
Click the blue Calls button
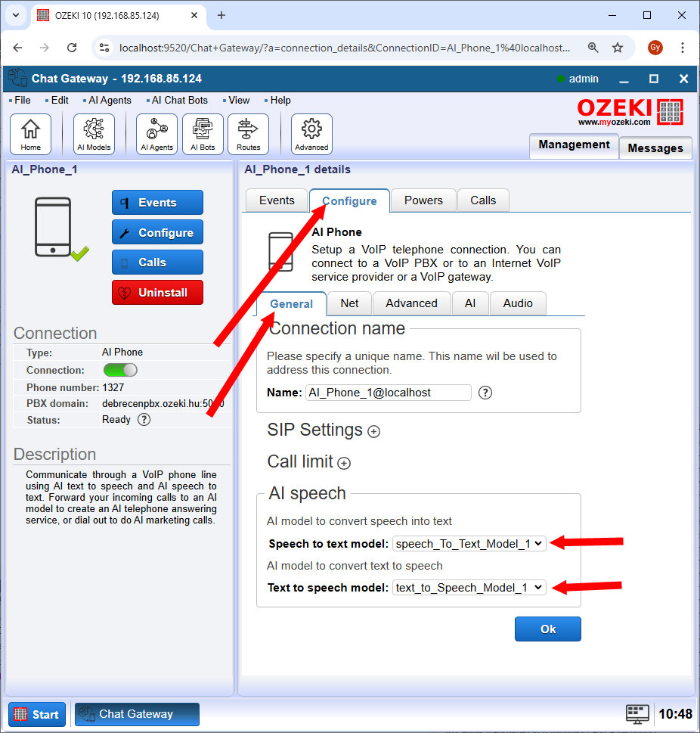tap(157, 262)
